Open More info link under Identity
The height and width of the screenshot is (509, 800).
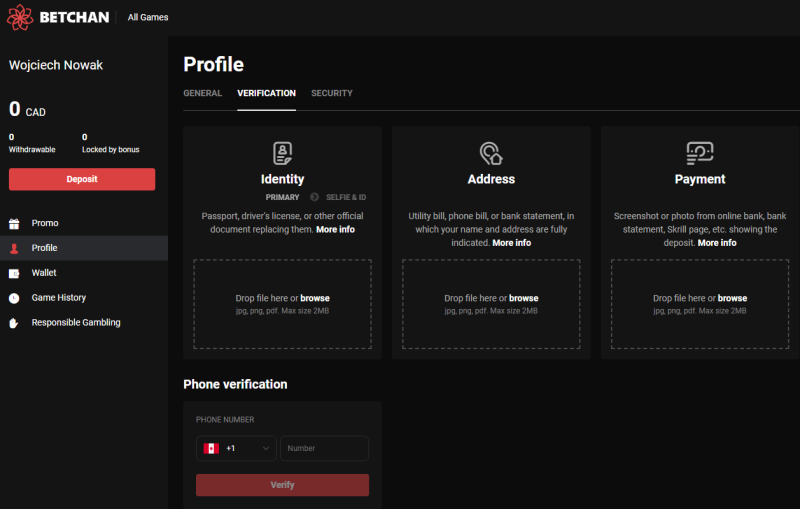[335, 230]
